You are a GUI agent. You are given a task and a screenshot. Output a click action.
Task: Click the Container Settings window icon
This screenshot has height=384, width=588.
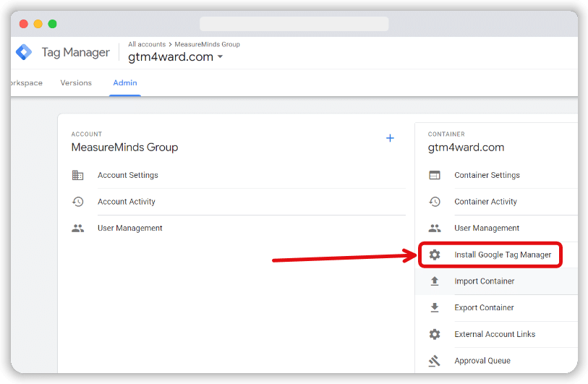(435, 175)
